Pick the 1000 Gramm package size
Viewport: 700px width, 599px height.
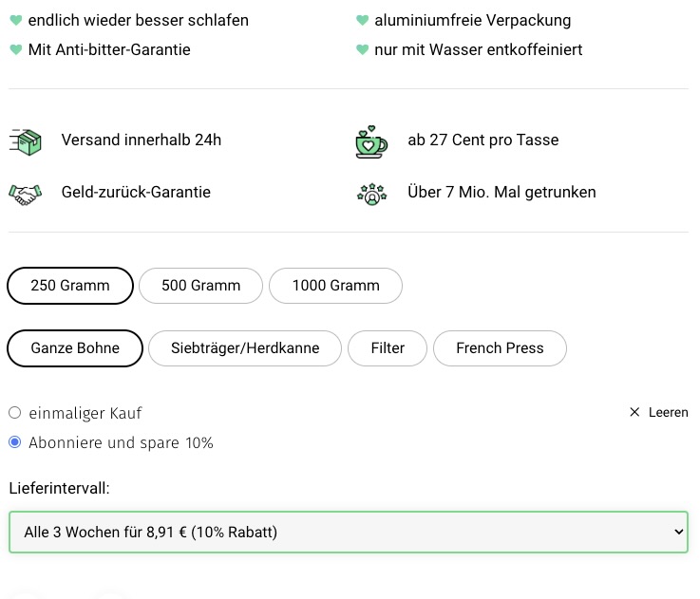click(335, 286)
